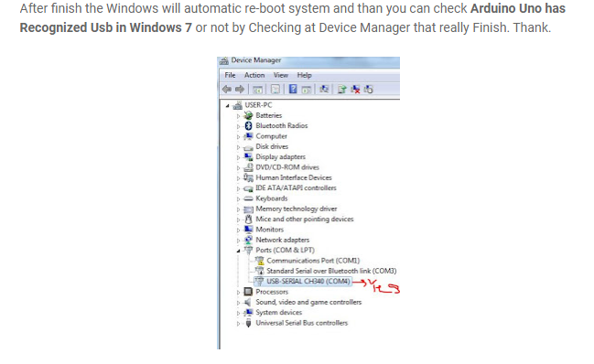The image size is (594, 364).
Task: Collapse the Ports (COM & LPT) node arrow
Action: pos(238,251)
